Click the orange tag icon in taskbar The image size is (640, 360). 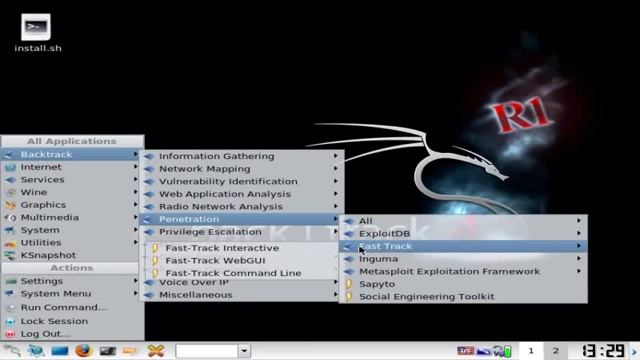[x=131, y=351]
